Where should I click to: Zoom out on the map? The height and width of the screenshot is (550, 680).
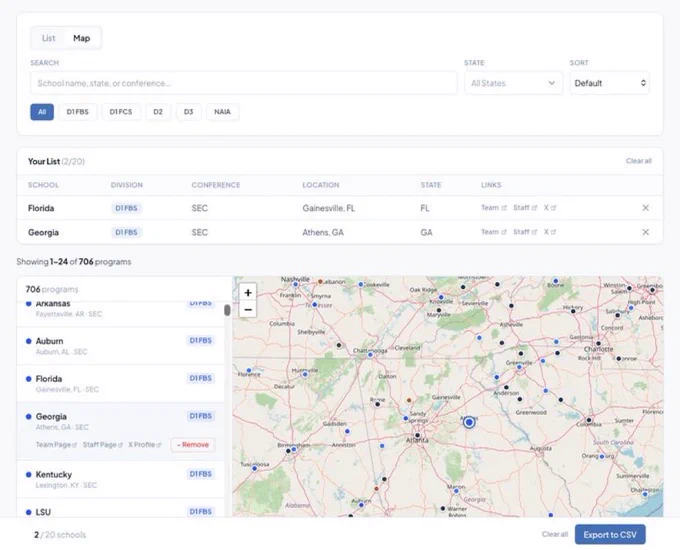click(x=248, y=309)
